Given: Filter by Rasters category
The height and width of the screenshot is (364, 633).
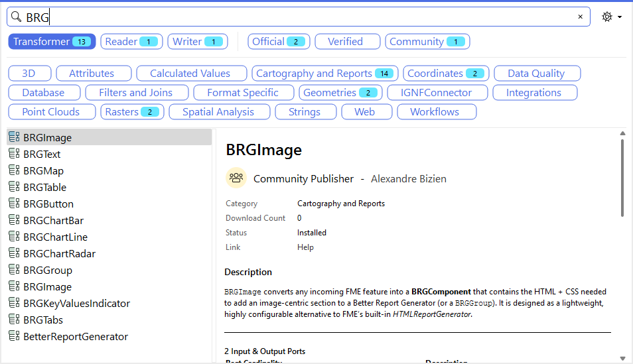Looking at the screenshot, I should tap(132, 112).
